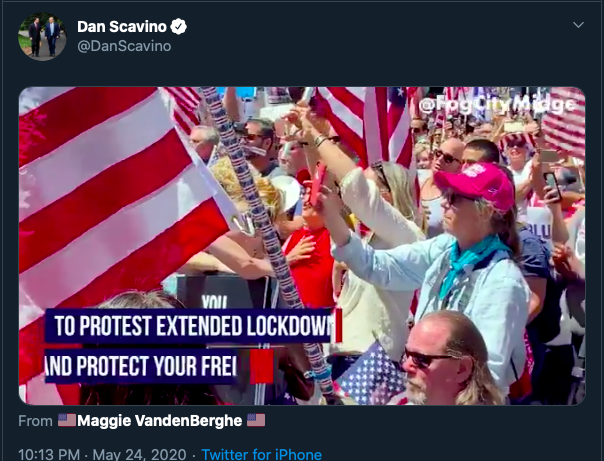Viewport: 604px width, 461px height.
Task: Click the PROTEST EXTENDED LOCKDOWN caption banner
Action: [188, 325]
